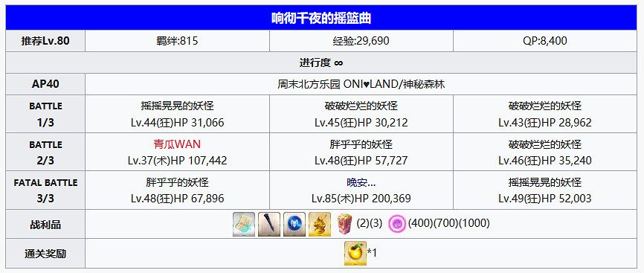Click Lv.85(术)HP 200,369 stat text
The height and width of the screenshot is (273, 644).
point(361,199)
